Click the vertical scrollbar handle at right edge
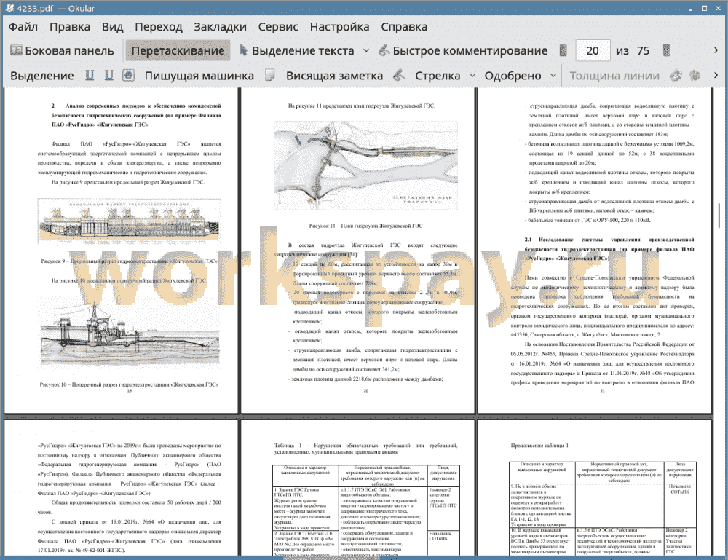The height and width of the screenshot is (560, 728). 719,216
